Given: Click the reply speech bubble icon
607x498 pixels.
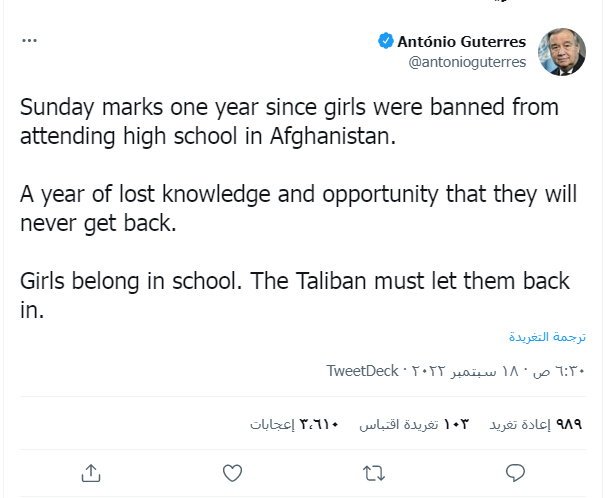Looking at the screenshot, I should 516,471.
